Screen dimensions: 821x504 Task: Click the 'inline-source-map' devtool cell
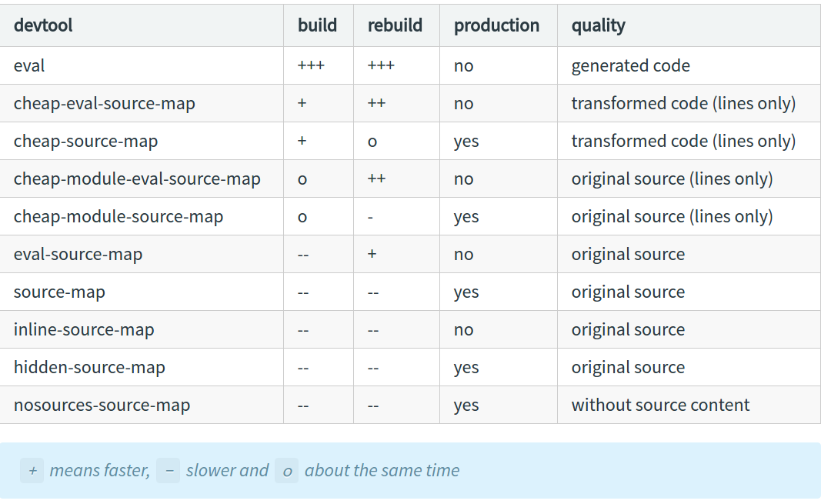[84, 330]
